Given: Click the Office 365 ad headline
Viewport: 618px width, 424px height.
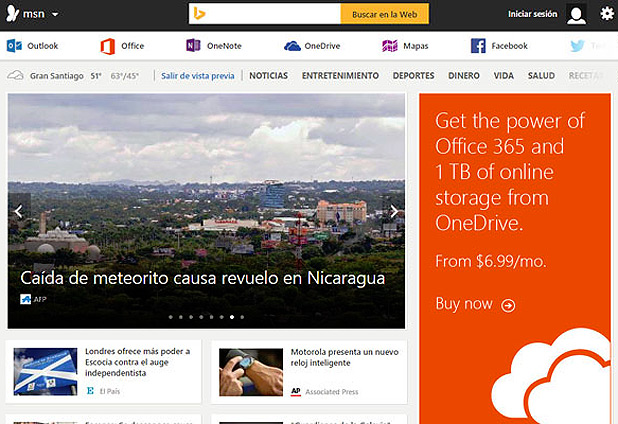Looking at the screenshot, I should (x=510, y=172).
